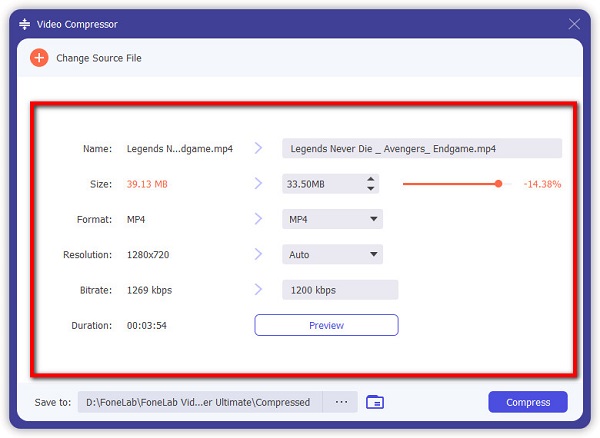
Task: Click the arrow chevron in the Resolution row
Action: pos(259,254)
